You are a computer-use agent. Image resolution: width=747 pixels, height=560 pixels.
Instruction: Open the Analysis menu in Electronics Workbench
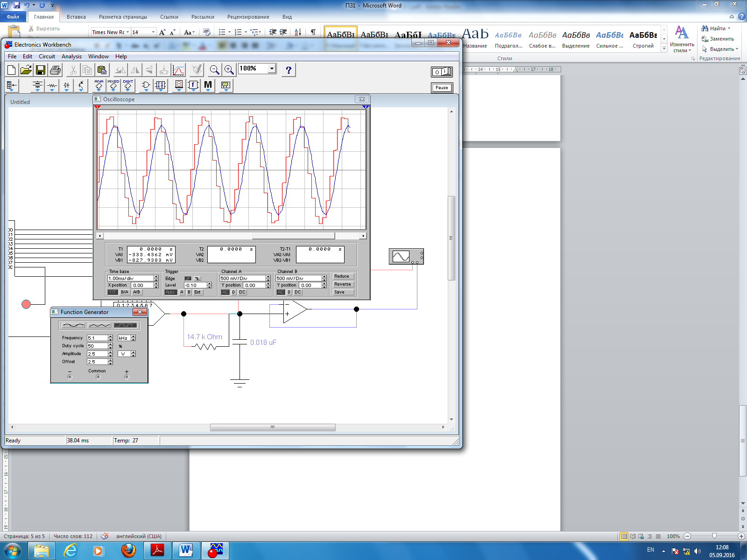[x=71, y=56]
